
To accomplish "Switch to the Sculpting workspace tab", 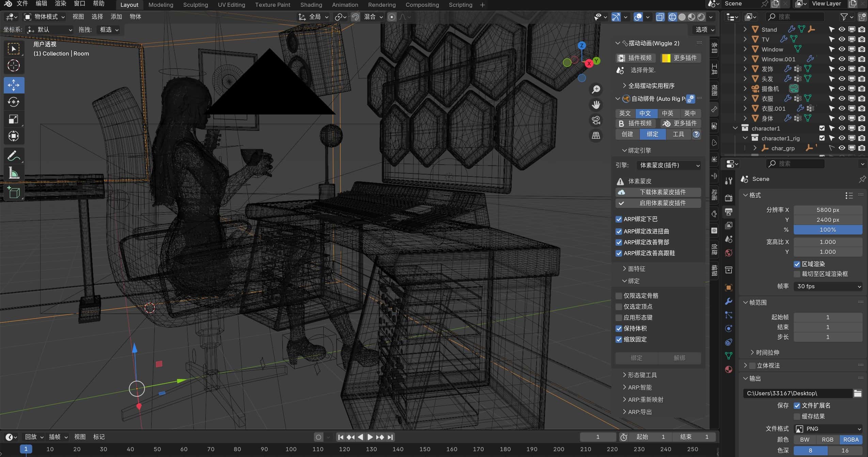I will coord(195,5).
